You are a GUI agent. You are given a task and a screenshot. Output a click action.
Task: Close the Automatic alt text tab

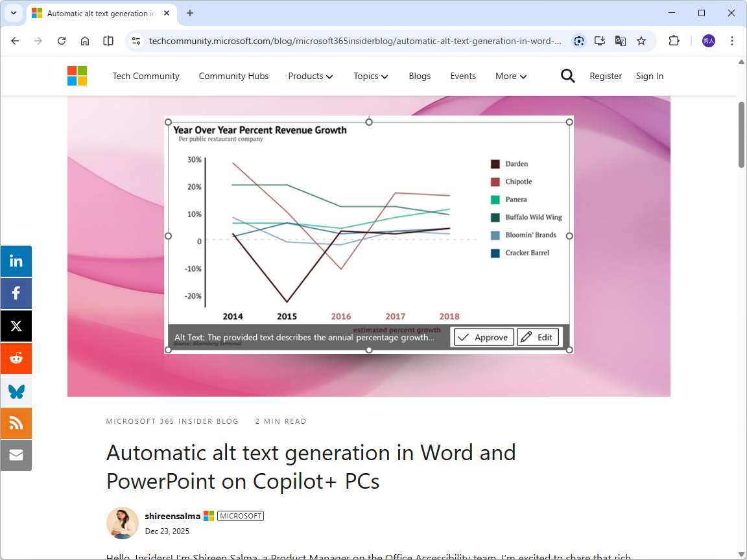[x=167, y=14]
